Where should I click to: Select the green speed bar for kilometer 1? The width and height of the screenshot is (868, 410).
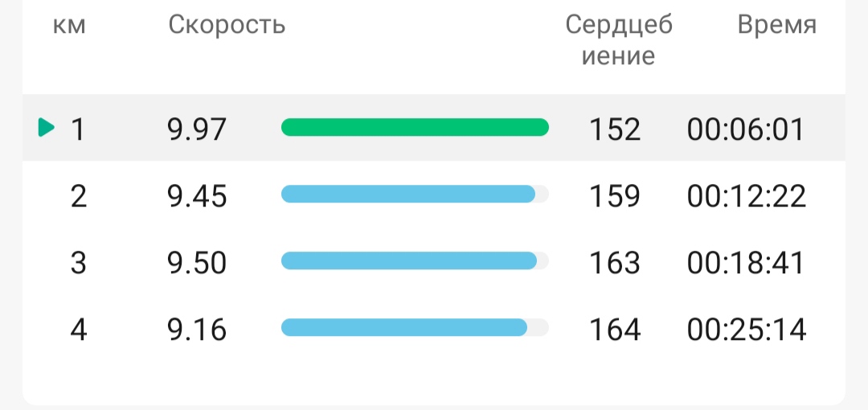(416, 128)
